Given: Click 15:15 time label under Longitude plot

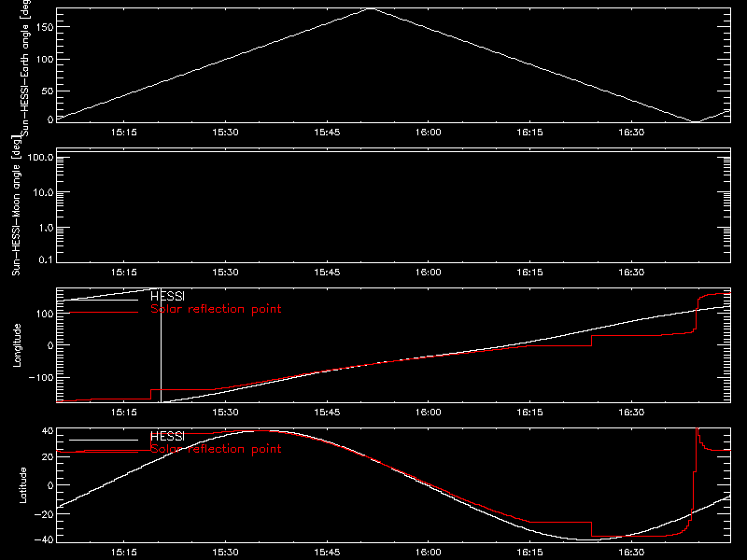Looking at the screenshot, I should (124, 413).
